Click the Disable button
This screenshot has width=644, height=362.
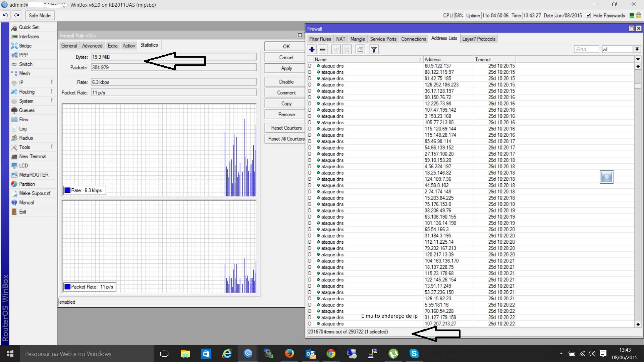click(286, 82)
